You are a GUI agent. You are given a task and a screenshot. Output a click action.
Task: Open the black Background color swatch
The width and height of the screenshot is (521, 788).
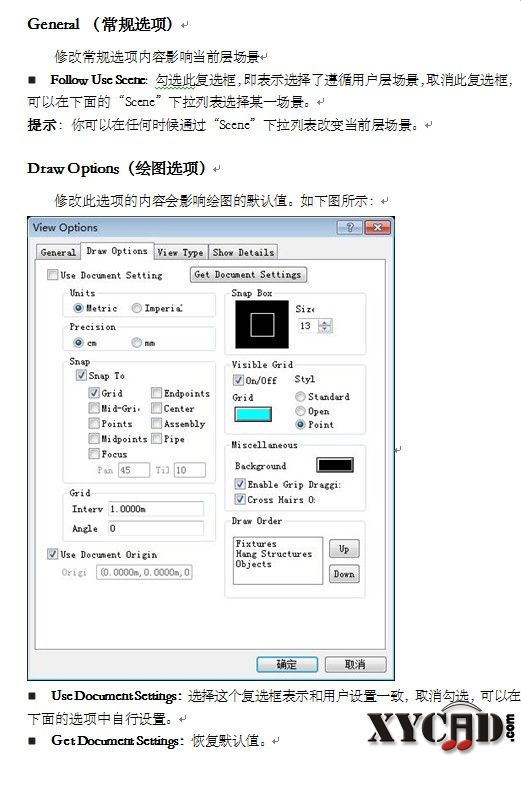coord(335,465)
